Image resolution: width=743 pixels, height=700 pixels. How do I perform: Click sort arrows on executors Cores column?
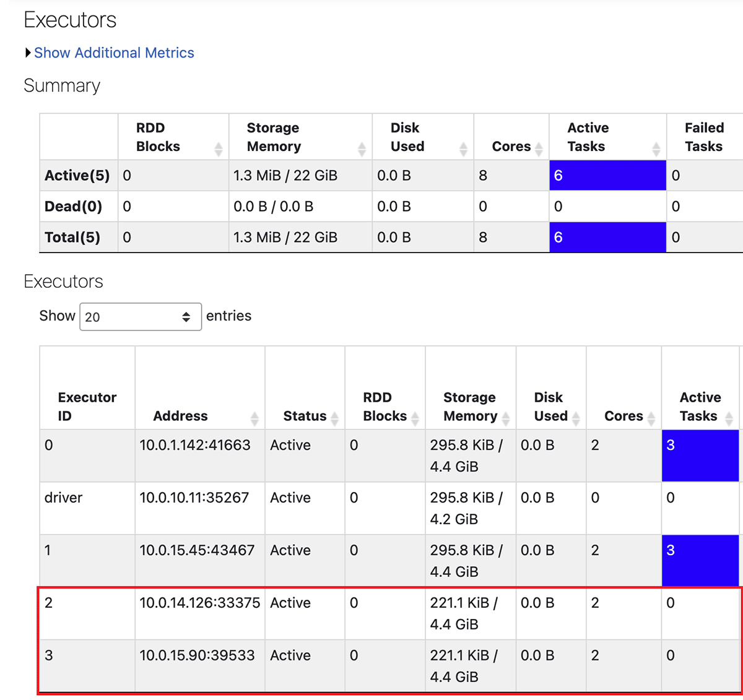point(651,418)
